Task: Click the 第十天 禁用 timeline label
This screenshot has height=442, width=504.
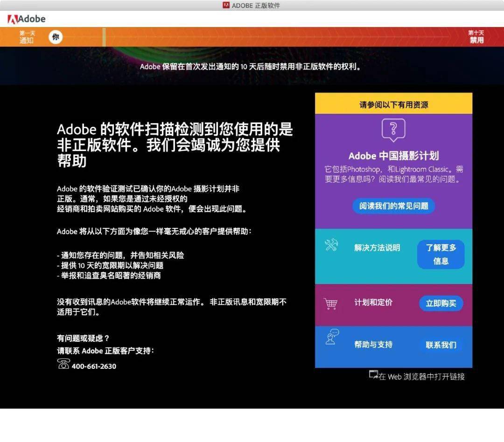Action: tap(476, 37)
